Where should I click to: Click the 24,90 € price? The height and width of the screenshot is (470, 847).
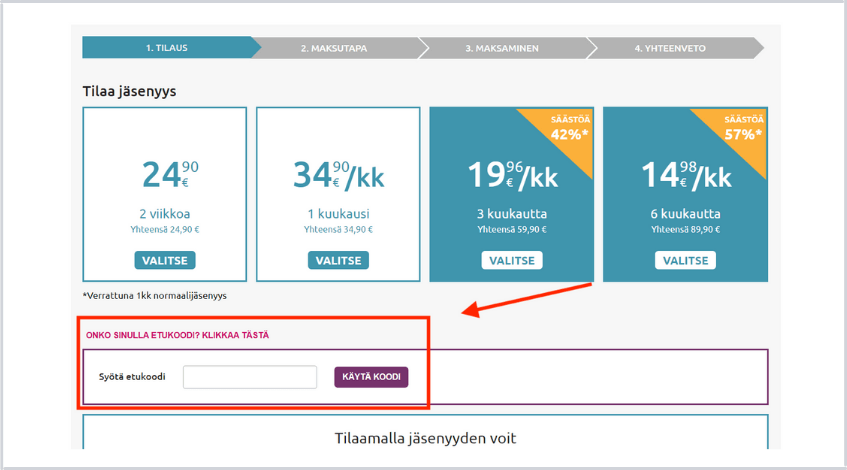(x=164, y=175)
